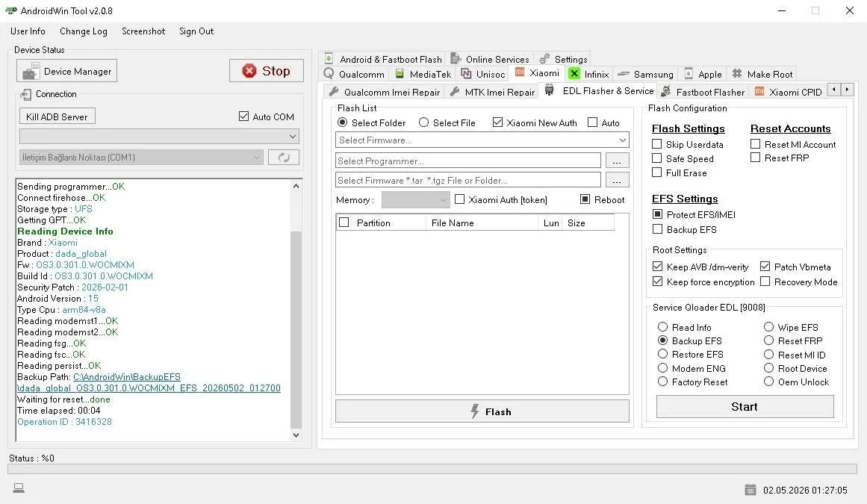867x504 pixels.
Task: Switch to the Qualcomm tab
Action: point(354,74)
